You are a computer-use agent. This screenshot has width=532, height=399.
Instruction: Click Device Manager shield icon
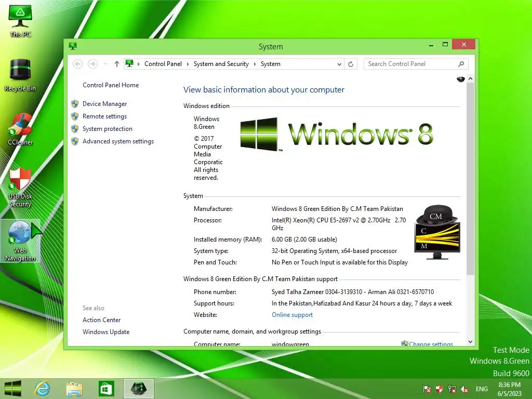point(75,104)
